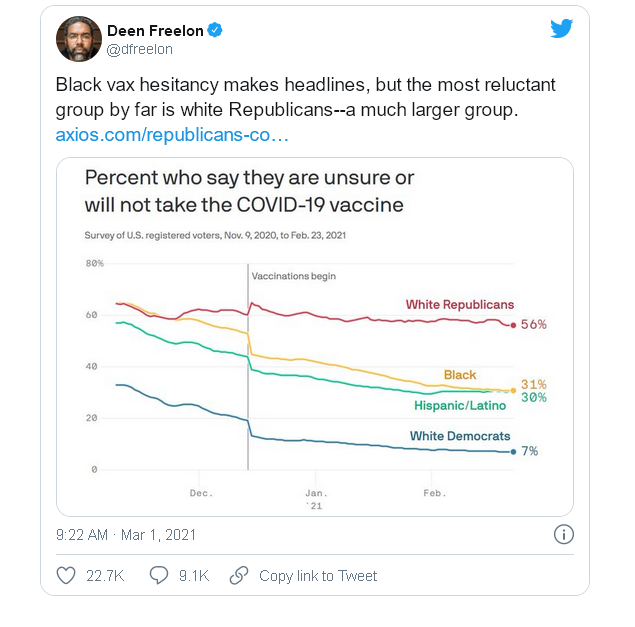The width and height of the screenshot is (635, 627).
Task: Visit the @dfreelon handle link
Action: tap(142, 49)
